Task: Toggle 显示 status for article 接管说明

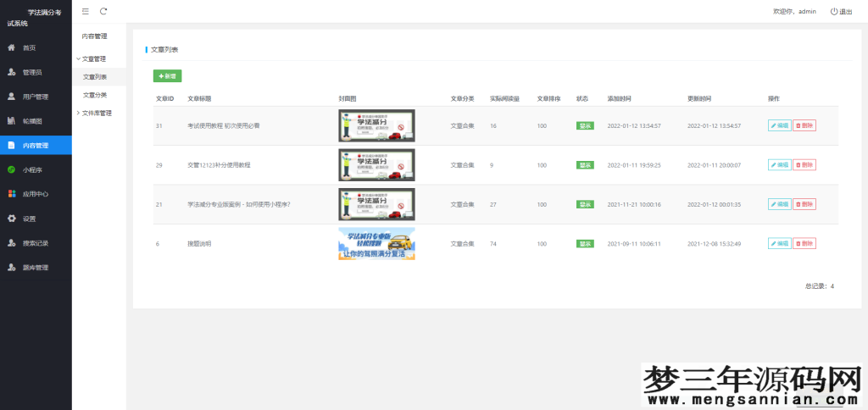Action: coord(585,243)
